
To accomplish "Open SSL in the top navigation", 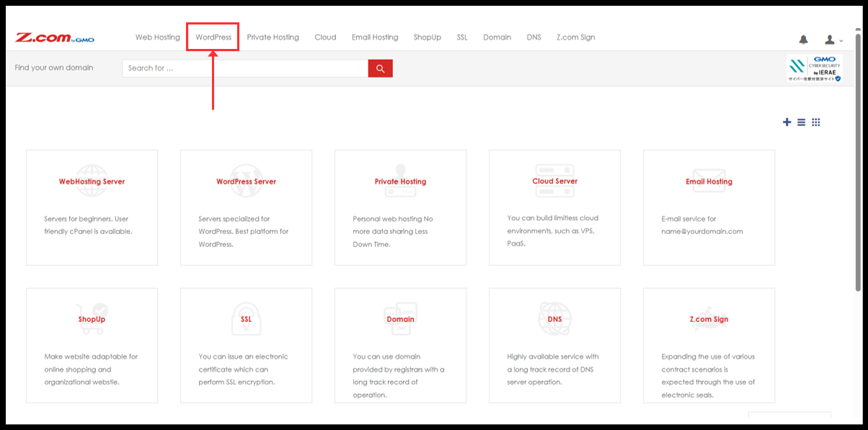I will pyautogui.click(x=462, y=37).
